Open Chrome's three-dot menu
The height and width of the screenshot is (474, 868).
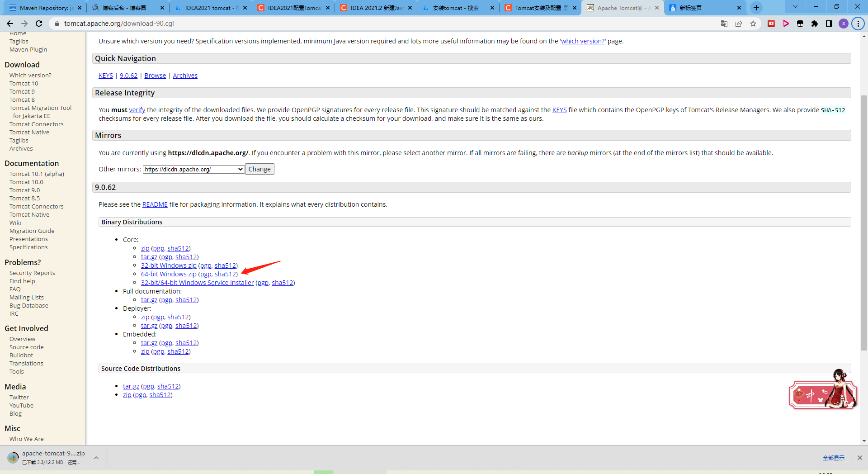coord(858,24)
